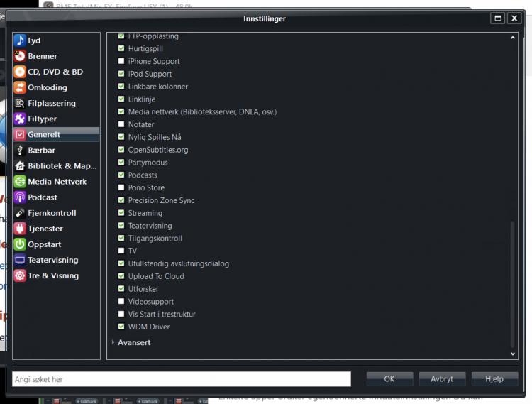The width and height of the screenshot is (532, 404).
Task: Enable the Videosupport checkbox
Action: [x=121, y=301]
